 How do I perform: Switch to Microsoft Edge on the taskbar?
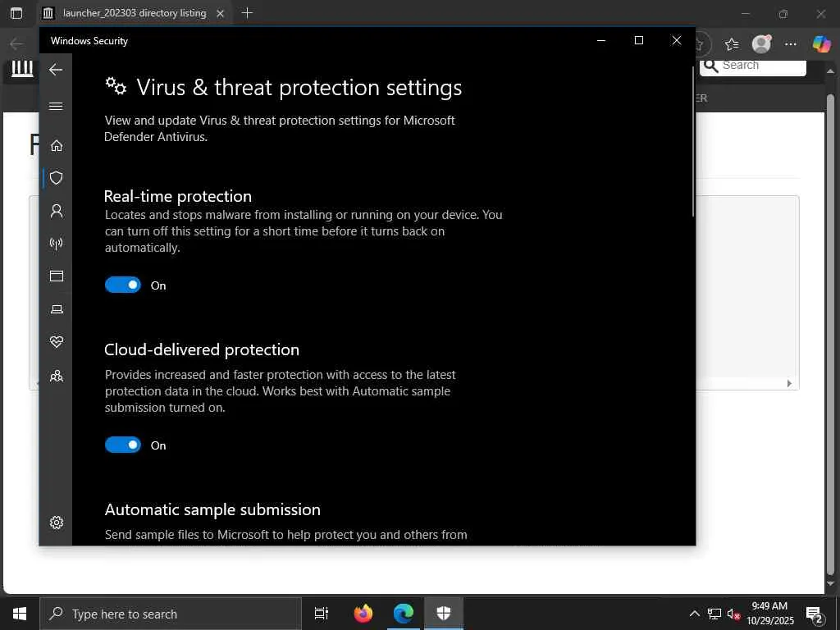[x=404, y=614]
